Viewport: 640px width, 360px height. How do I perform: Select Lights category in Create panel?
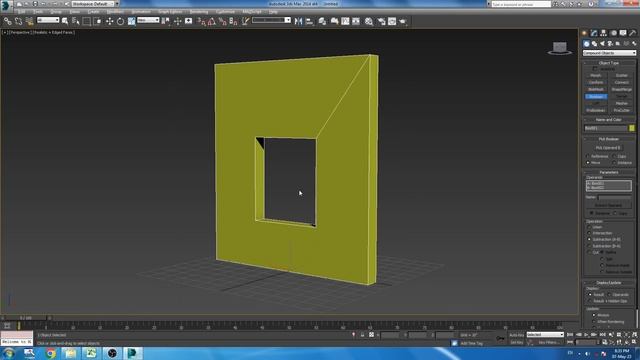coord(602,44)
